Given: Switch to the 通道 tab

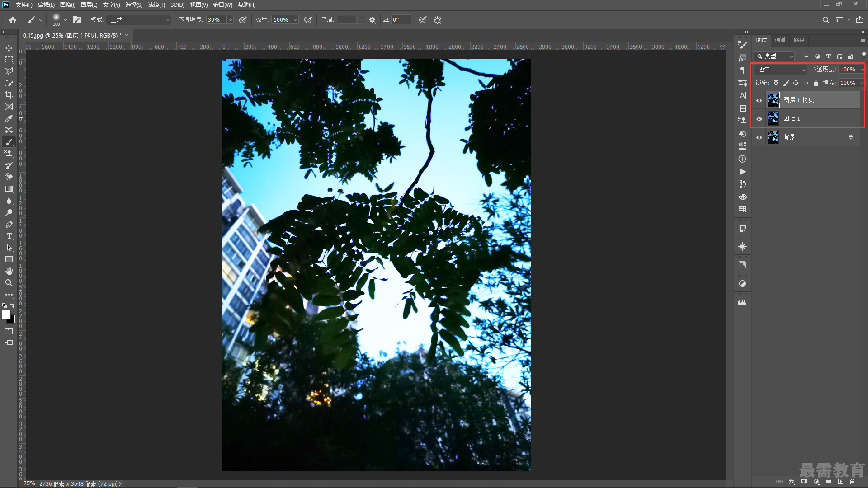Looking at the screenshot, I should 780,40.
